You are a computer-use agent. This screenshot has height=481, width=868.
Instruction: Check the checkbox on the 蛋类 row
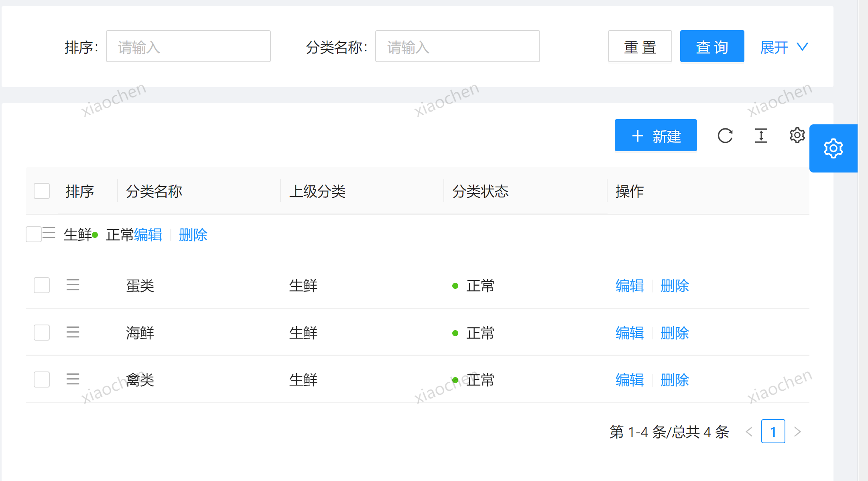(41, 285)
